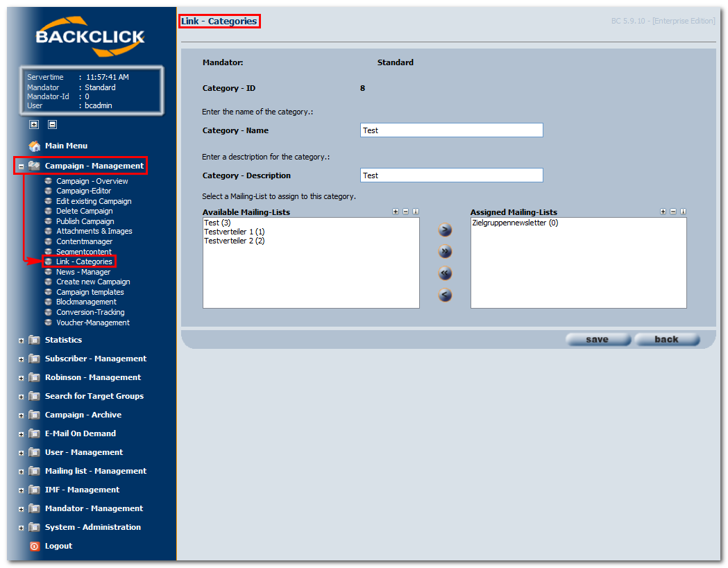Click info icon above Available Mailing-Lists

(x=416, y=212)
